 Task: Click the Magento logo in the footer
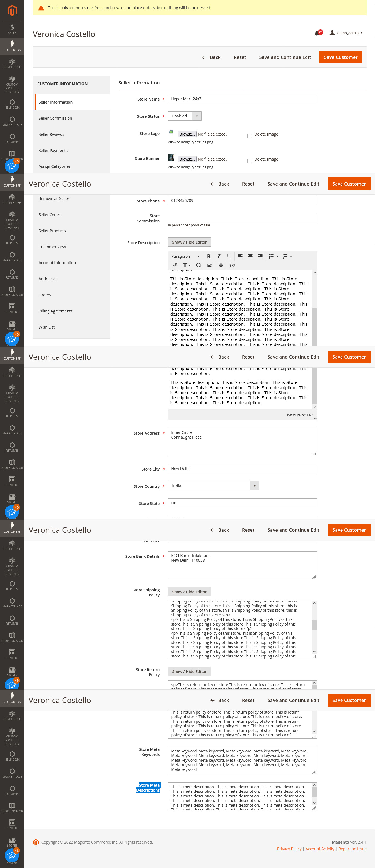coord(36,842)
